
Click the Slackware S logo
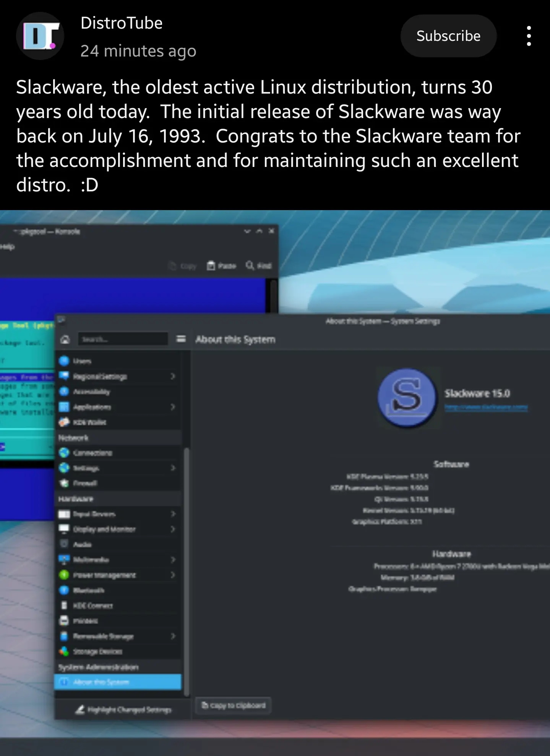(x=407, y=397)
